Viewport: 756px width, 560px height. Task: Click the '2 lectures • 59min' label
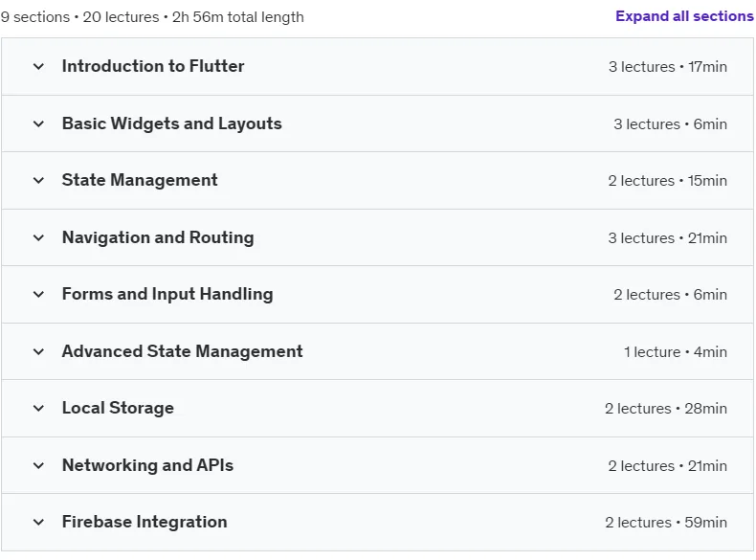(666, 523)
